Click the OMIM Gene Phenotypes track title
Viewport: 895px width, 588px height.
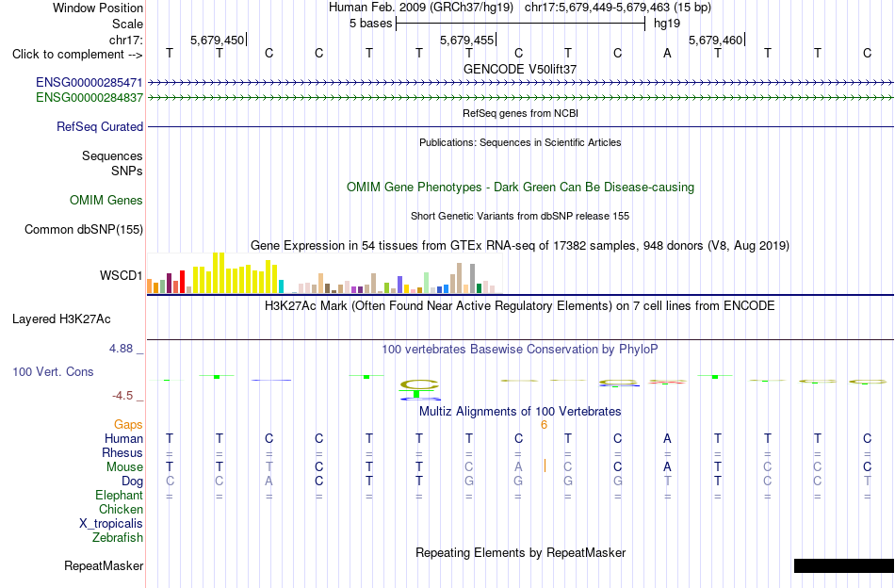[x=520, y=188]
